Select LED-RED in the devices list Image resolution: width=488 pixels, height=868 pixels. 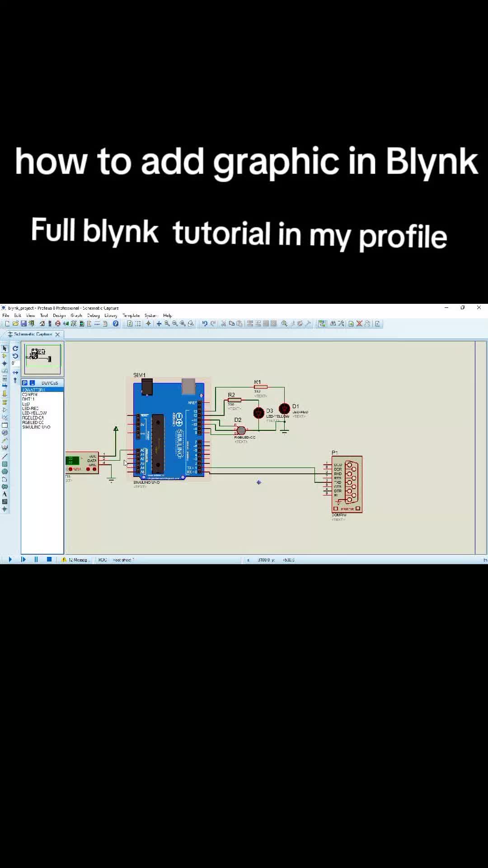click(30, 408)
